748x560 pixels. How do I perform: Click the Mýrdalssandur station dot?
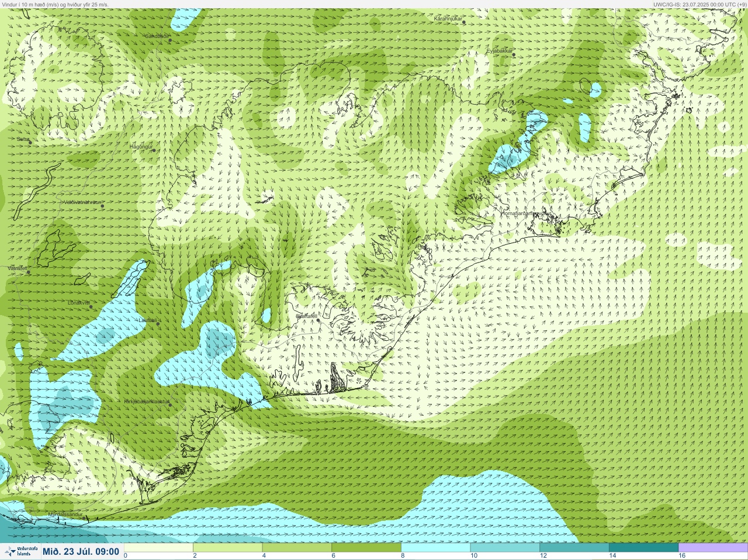83,518
